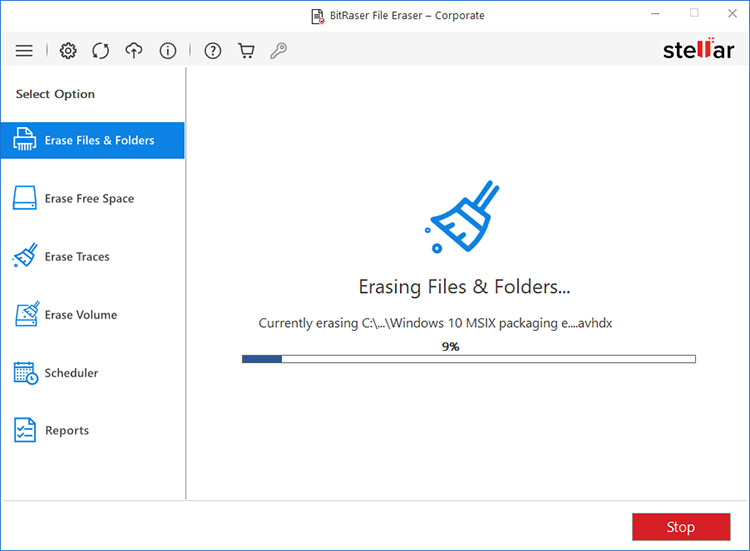Click the Currently erasing file path text
The height and width of the screenshot is (551, 750).
point(435,323)
